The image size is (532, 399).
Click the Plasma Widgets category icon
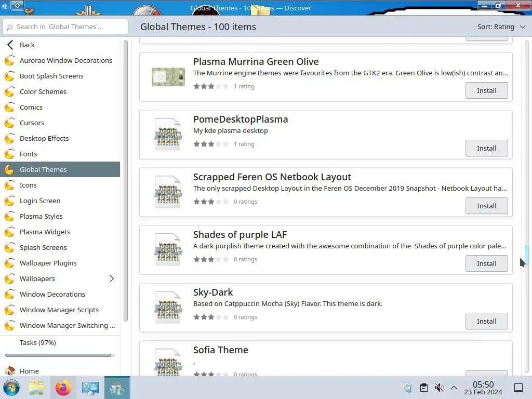click(9, 232)
